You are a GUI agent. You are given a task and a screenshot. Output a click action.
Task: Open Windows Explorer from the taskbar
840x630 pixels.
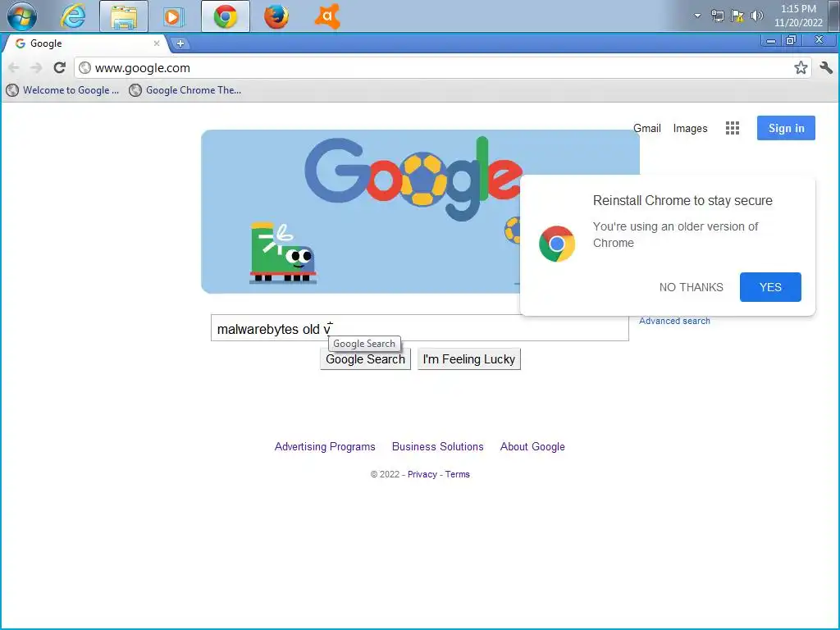(x=124, y=16)
